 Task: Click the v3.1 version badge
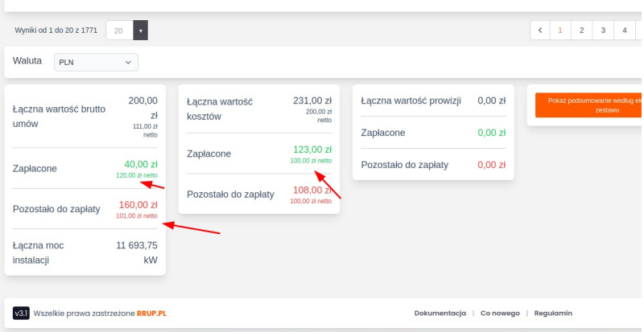pyautogui.click(x=21, y=313)
